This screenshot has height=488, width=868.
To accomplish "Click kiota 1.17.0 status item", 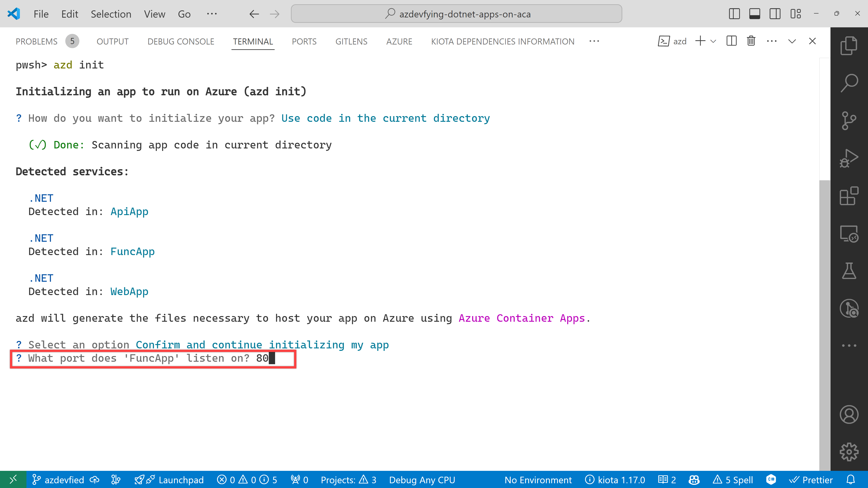I will click(615, 480).
